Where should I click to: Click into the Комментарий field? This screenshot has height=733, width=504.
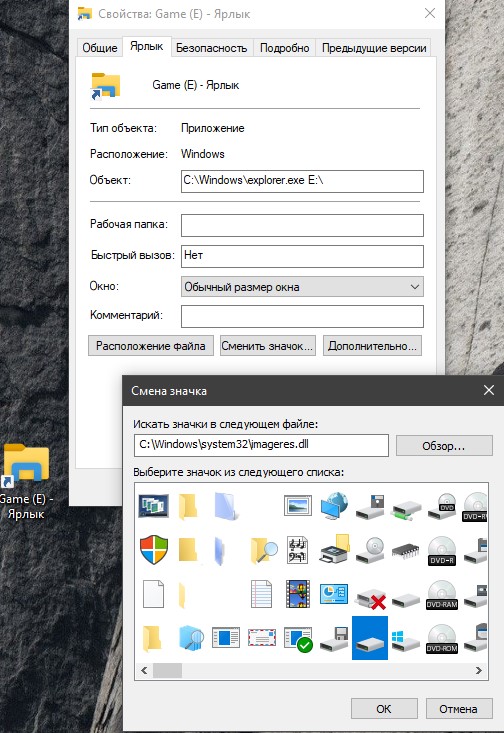pos(302,316)
